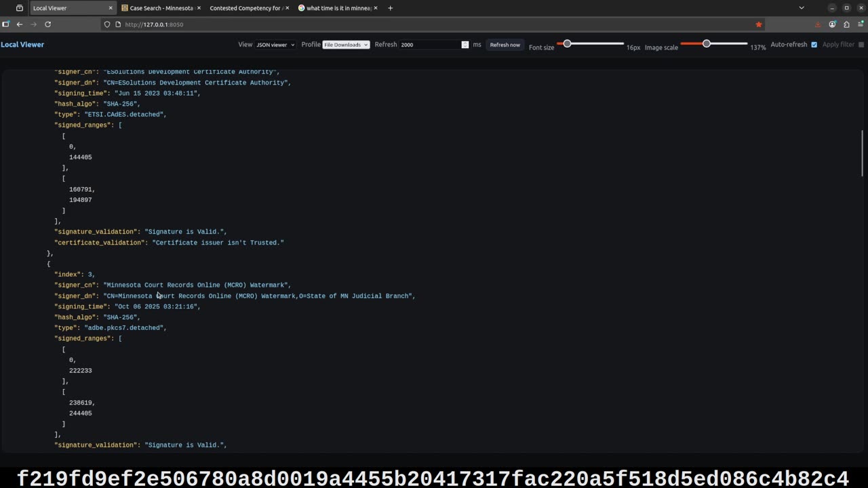Open the downloads panel icon
This screenshot has height=488, width=868.
(x=818, y=24)
